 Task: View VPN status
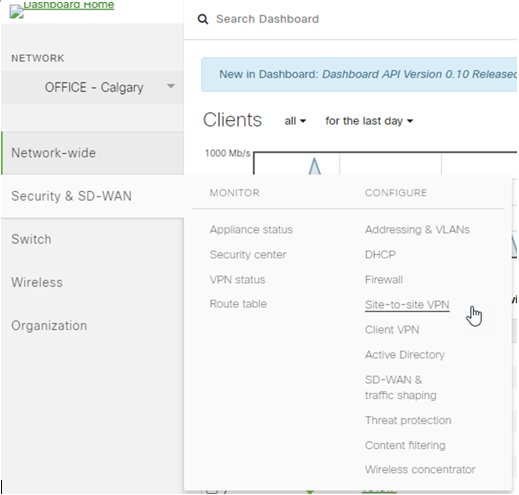click(237, 280)
